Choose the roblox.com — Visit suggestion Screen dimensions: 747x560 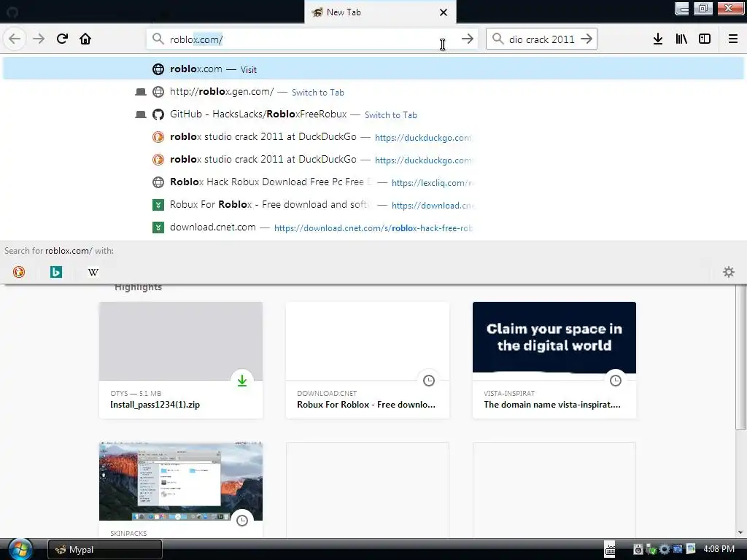point(373,69)
